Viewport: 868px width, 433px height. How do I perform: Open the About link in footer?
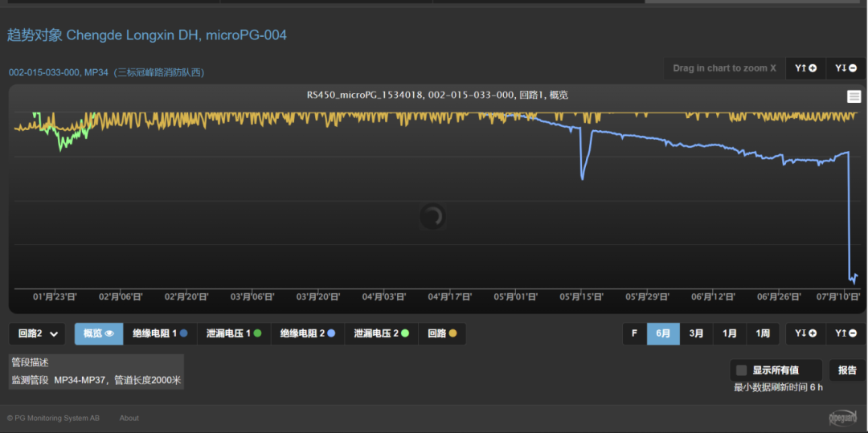(x=129, y=418)
